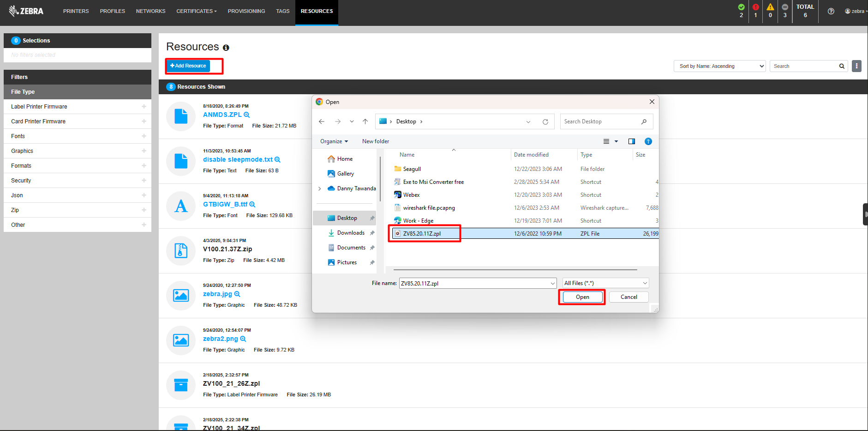Viewport: 868px width, 431px height.
Task: Preview ANMDS.ZPL with magnifier icon
Action: tap(247, 115)
